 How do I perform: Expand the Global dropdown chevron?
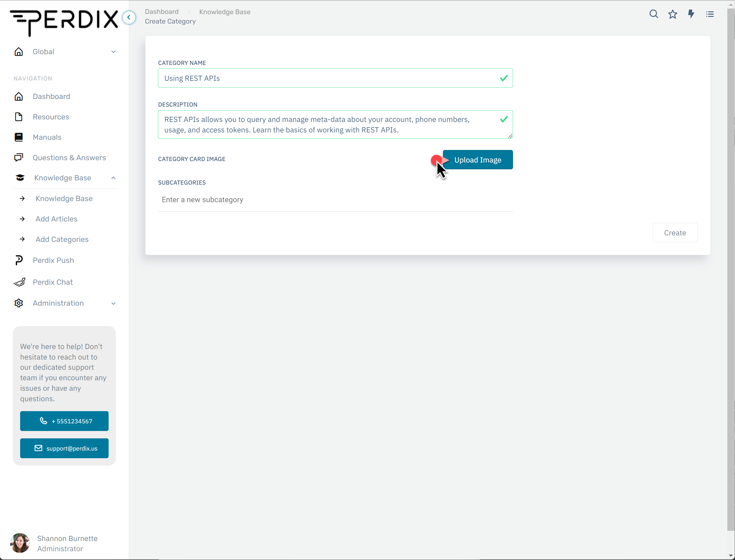(113, 52)
